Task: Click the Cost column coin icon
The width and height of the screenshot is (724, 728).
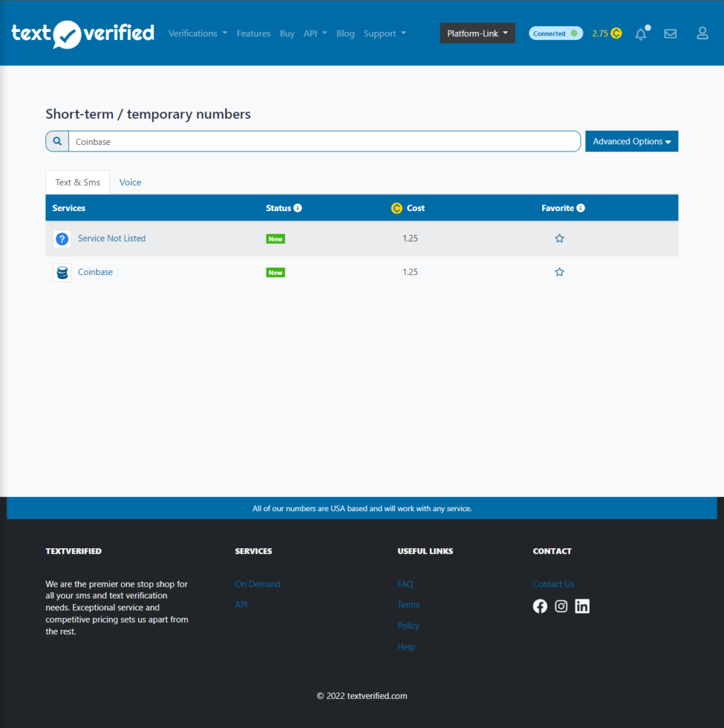Action: coord(396,208)
